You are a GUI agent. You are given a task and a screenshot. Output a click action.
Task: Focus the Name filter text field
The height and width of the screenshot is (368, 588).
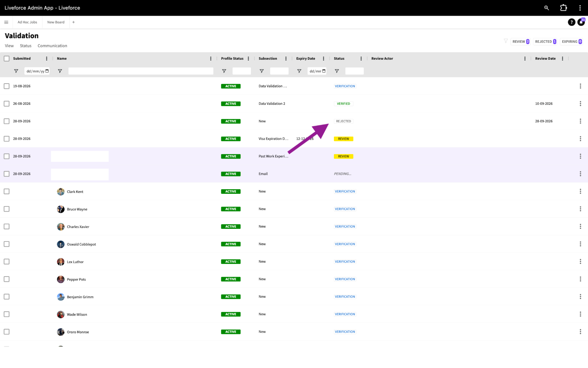(x=141, y=71)
